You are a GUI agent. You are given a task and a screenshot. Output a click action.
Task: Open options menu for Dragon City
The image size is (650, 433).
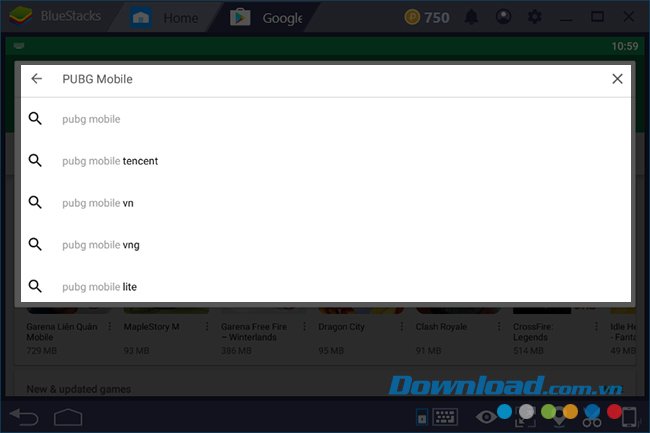[x=401, y=327]
